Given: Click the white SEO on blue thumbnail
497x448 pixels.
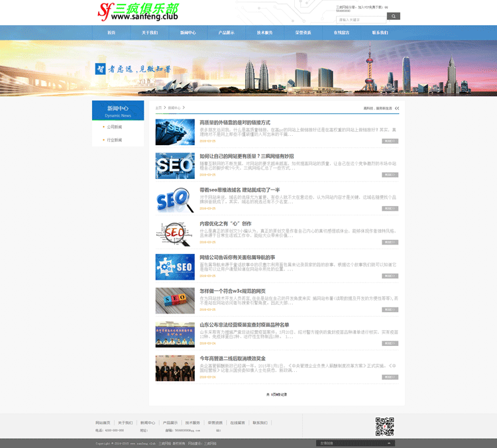Looking at the screenshot, I should pyautogui.click(x=175, y=166).
